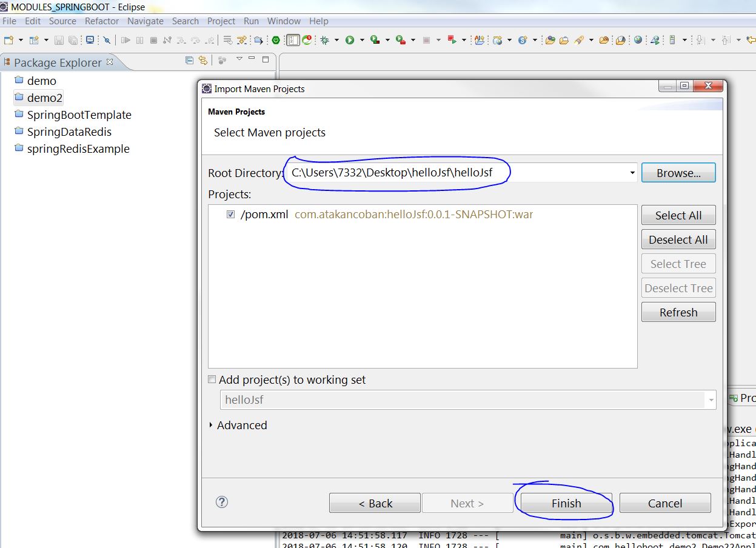Click the Finish button
The height and width of the screenshot is (548, 756).
pyautogui.click(x=566, y=503)
